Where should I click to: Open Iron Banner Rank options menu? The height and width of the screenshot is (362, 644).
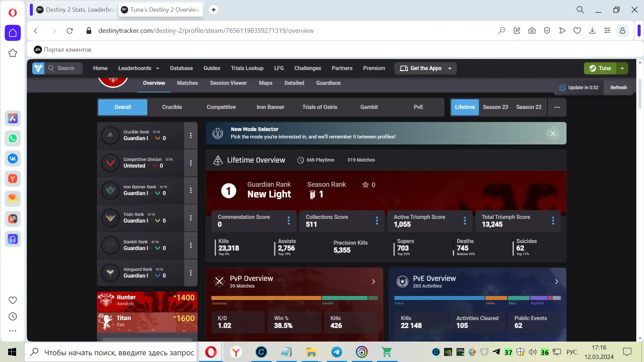tap(191, 190)
